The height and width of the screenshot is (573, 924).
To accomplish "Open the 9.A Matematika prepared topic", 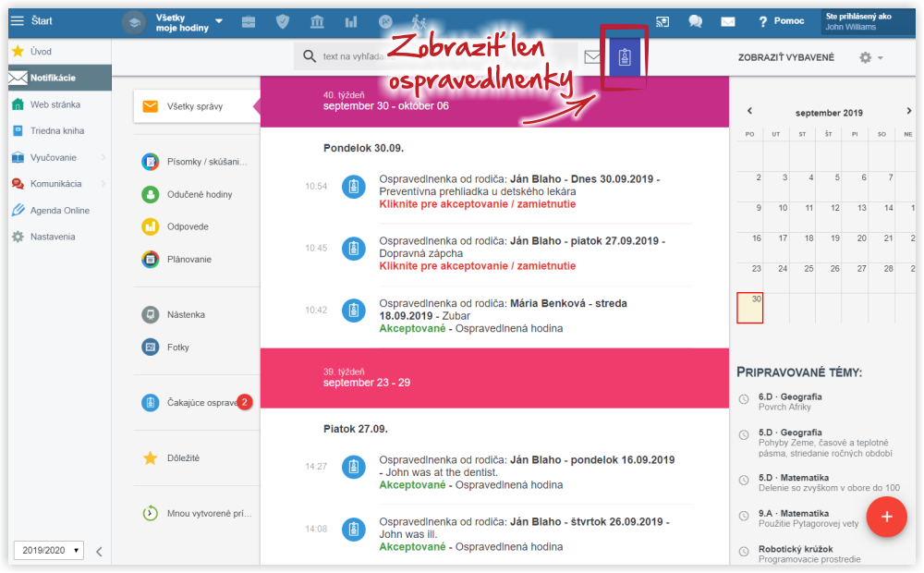I will 808,518.
